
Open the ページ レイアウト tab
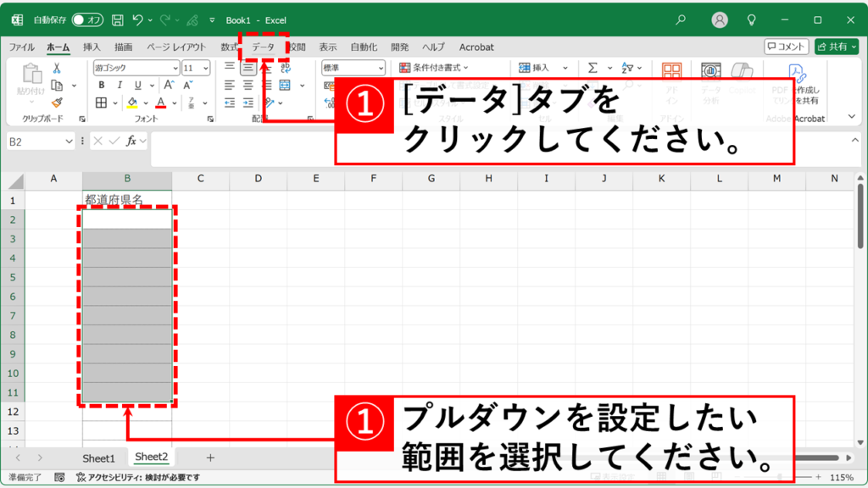176,47
